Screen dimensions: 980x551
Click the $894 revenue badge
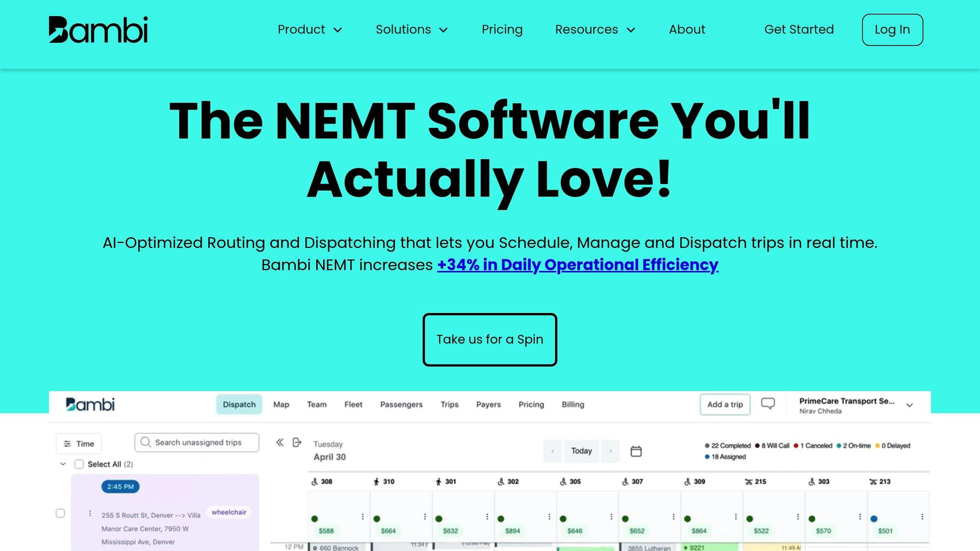pos(512,531)
